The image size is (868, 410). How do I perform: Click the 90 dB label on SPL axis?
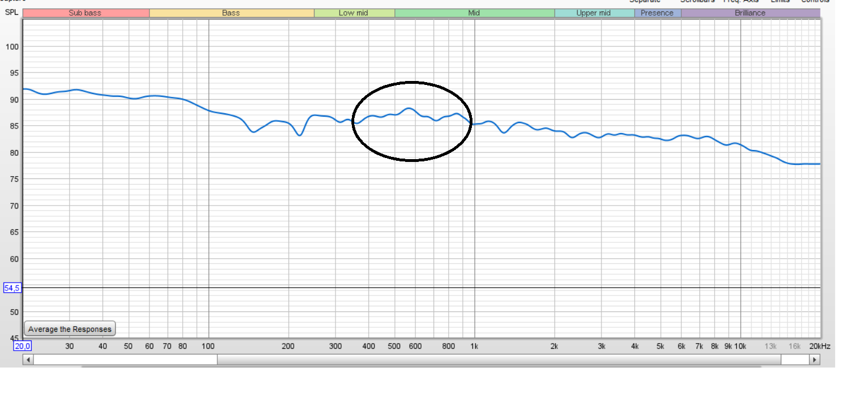coord(14,100)
